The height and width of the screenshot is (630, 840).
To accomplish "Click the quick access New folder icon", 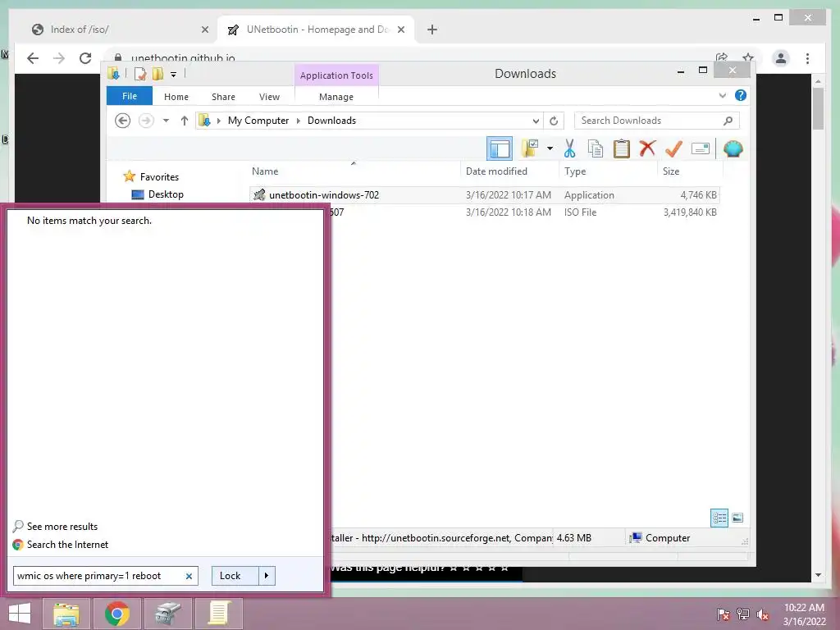I will [x=157, y=74].
